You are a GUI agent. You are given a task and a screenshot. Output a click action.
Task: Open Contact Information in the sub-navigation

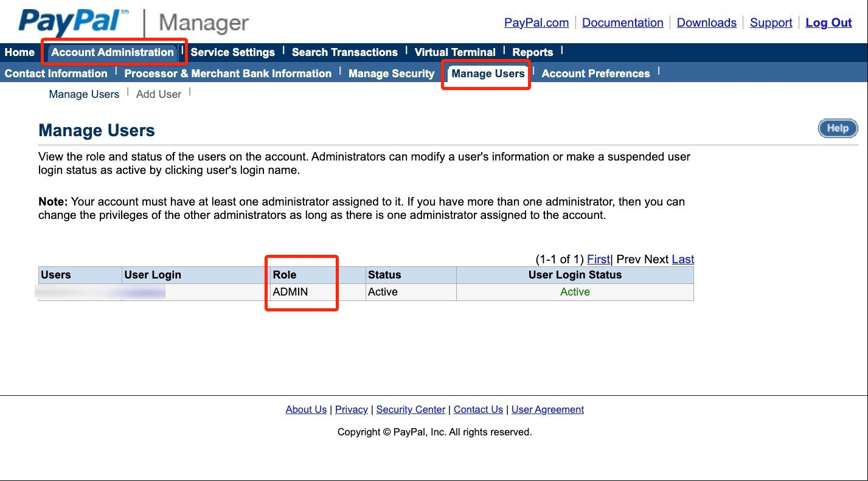coord(56,74)
